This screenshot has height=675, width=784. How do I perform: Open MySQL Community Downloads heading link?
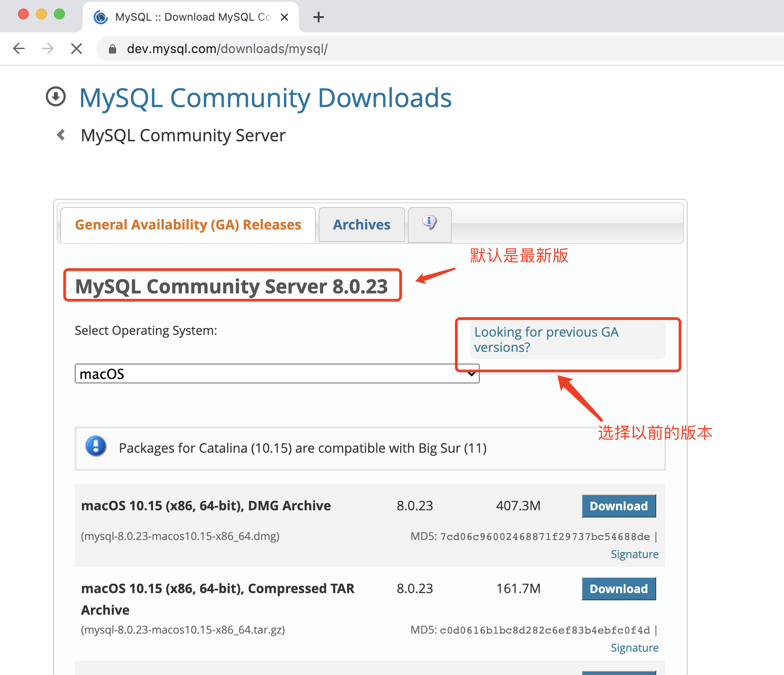click(266, 98)
